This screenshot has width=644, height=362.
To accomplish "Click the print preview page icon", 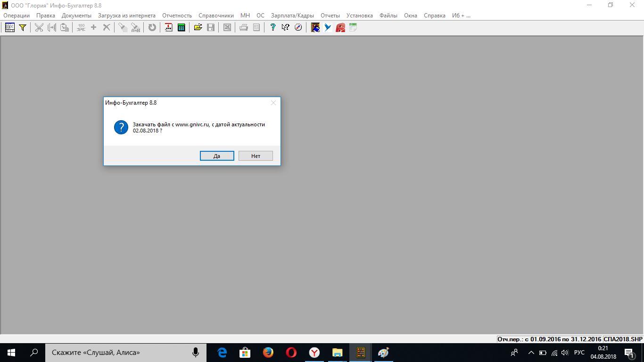I will point(256,27).
